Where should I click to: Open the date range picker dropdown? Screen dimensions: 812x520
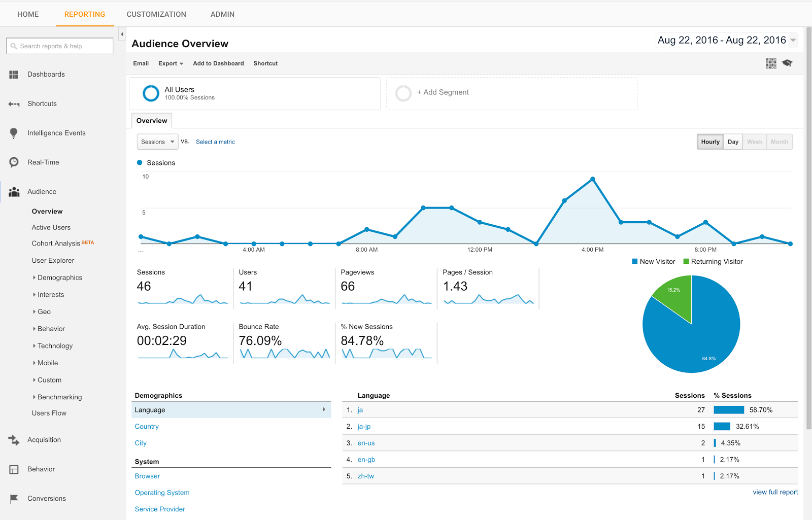point(727,40)
